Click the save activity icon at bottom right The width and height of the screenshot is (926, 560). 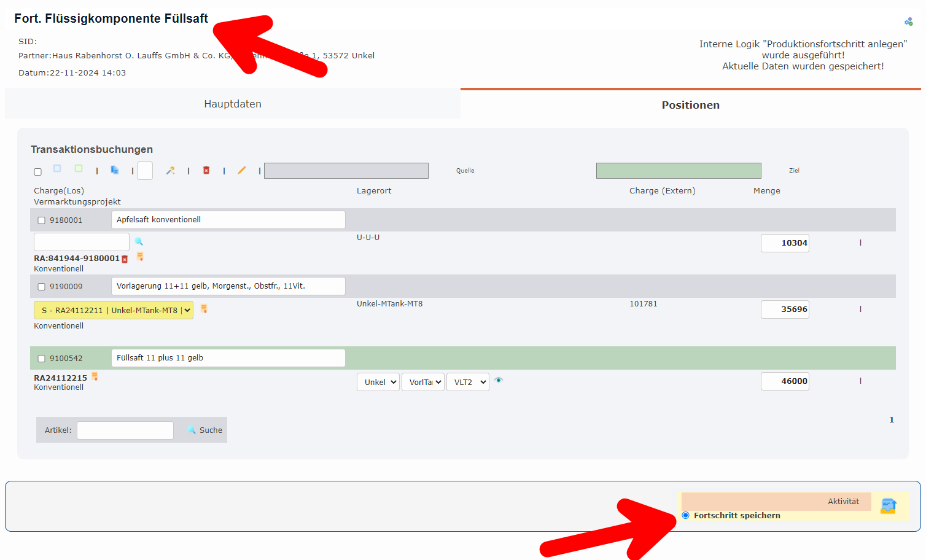[x=888, y=506]
